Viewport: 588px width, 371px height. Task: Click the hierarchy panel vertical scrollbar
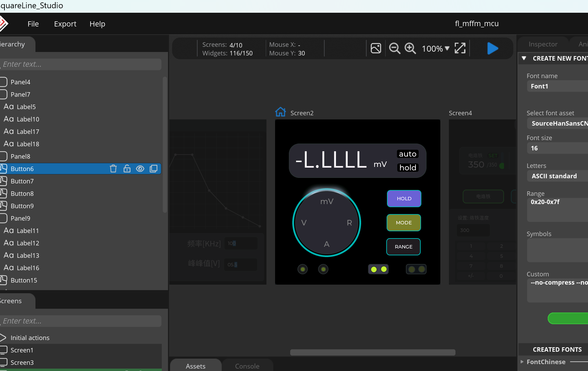point(165,145)
